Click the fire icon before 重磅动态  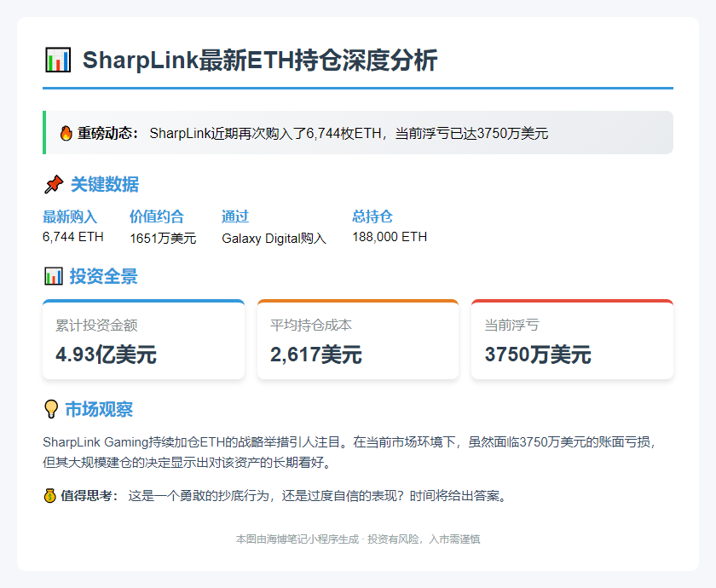click(x=66, y=133)
